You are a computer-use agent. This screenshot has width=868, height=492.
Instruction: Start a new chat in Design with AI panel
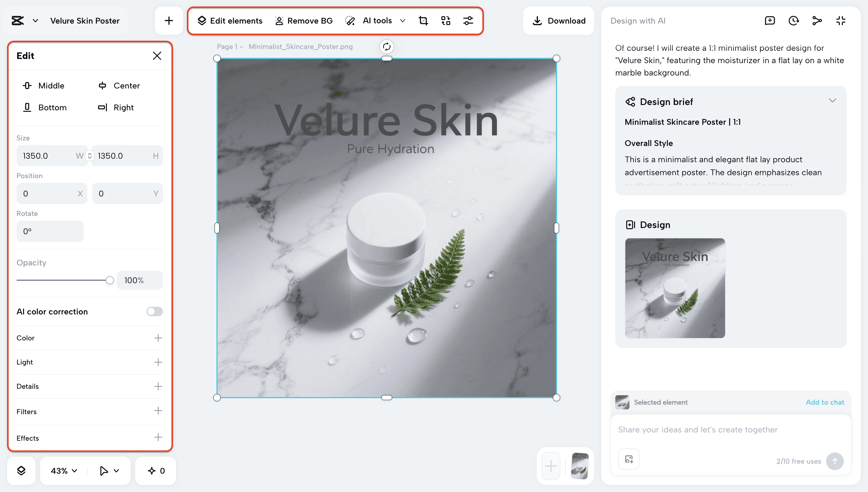[x=770, y=21]
